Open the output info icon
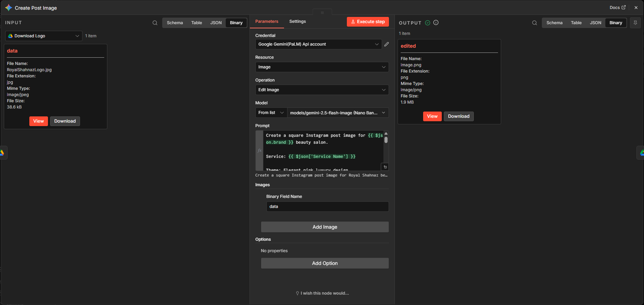 (436, 23)
